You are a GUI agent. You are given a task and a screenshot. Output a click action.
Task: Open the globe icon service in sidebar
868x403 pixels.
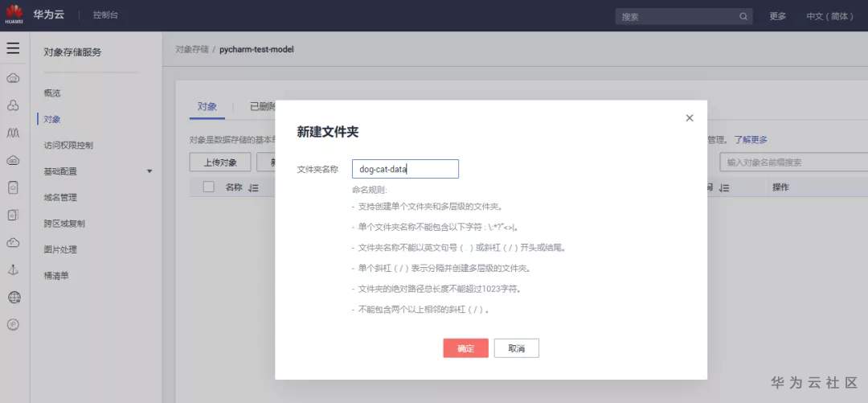coord(14,298)
